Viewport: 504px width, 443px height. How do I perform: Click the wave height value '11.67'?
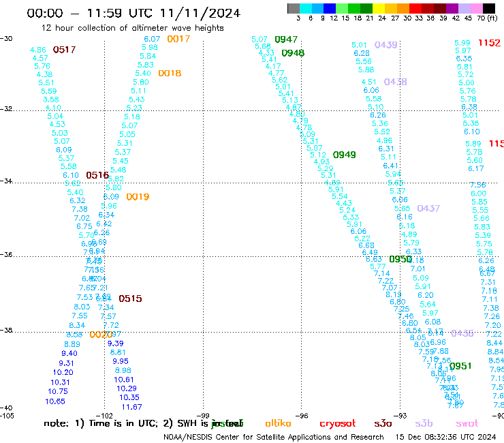[x=131, y=407]
